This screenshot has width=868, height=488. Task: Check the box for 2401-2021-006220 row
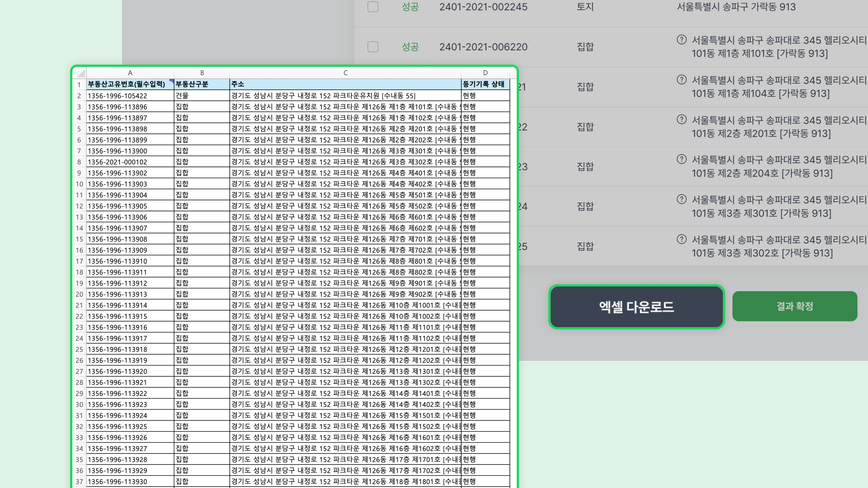point(373,47)
